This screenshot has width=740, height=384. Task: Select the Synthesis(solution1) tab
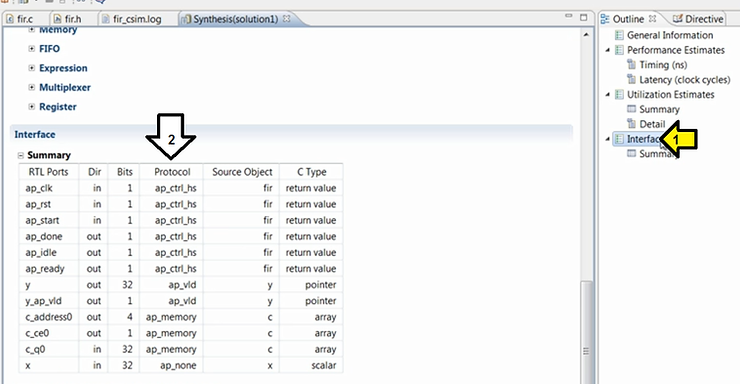click(235, 19)
